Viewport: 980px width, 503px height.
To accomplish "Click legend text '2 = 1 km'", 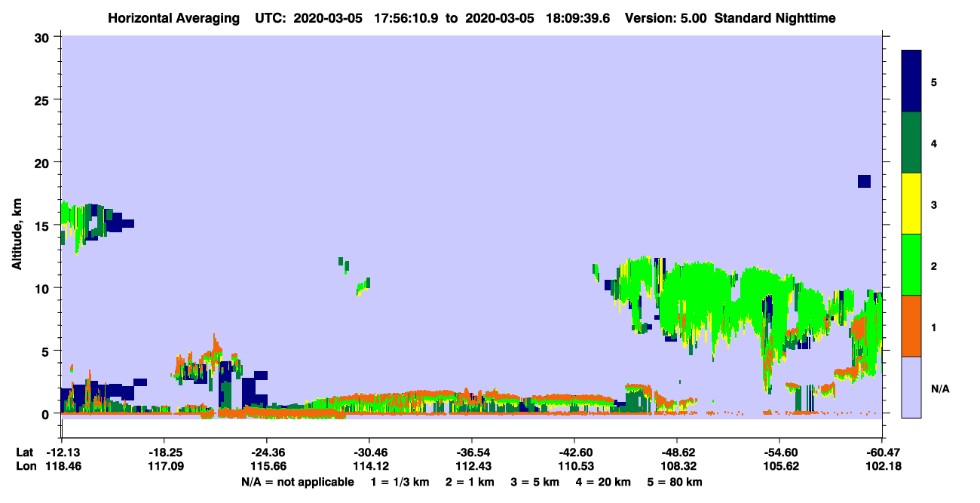I will [470, 481].
